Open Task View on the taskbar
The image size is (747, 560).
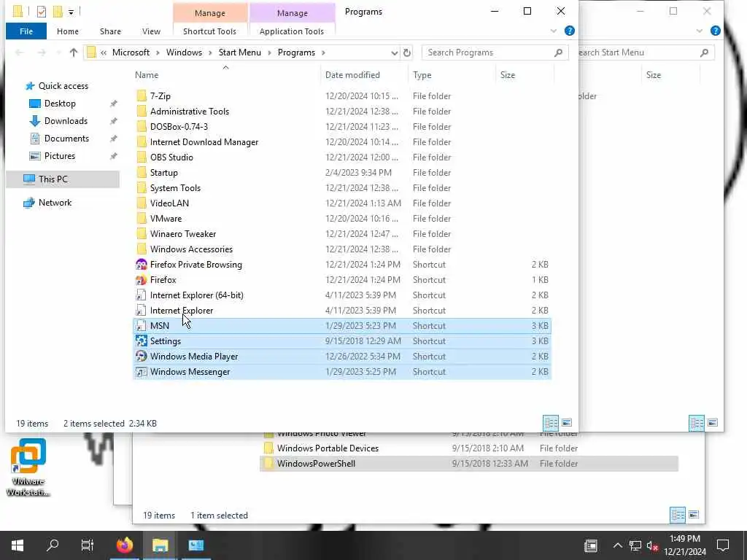coord(88,545)
